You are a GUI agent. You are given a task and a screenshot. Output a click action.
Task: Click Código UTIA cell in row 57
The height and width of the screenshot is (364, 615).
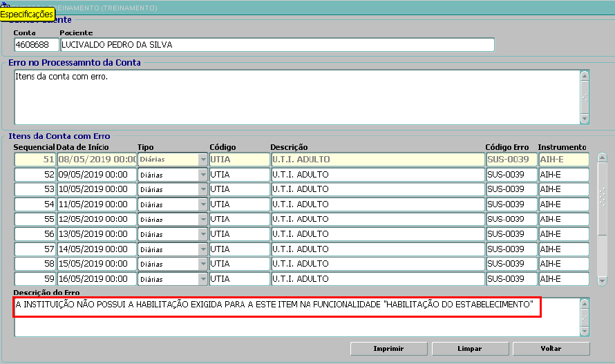pyautogui.click(x=239, y=249)
